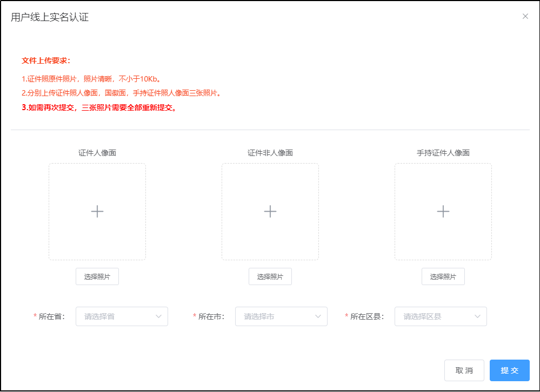The image size is (540, 392).
Task: Click 选择照片 under 证件人像面
Action: tap(97, 276)
